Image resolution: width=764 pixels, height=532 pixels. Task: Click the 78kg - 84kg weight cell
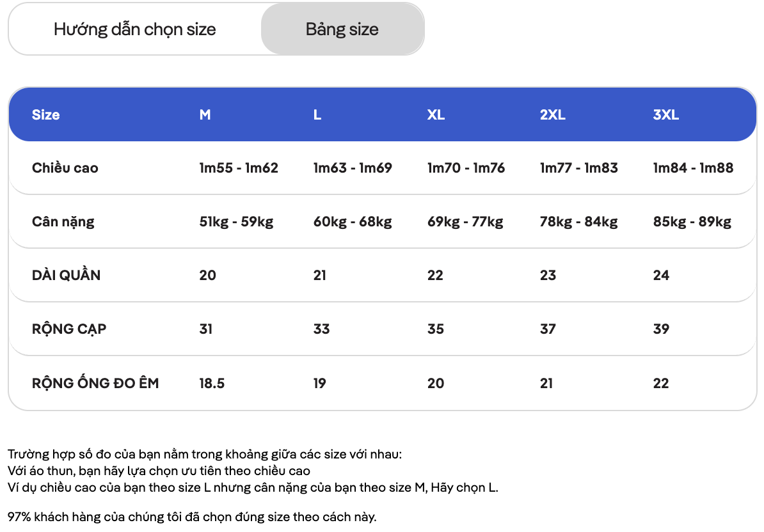click(x=579, y=222)
